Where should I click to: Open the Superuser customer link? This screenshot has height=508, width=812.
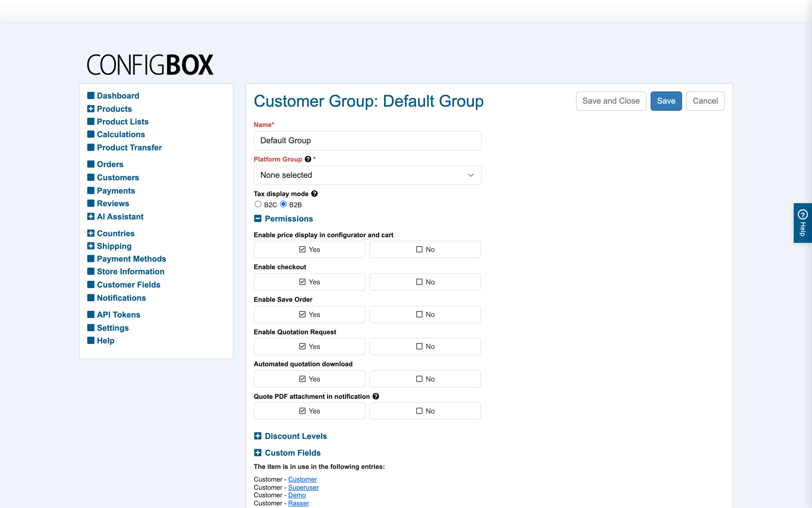click(x=303, y=487)
